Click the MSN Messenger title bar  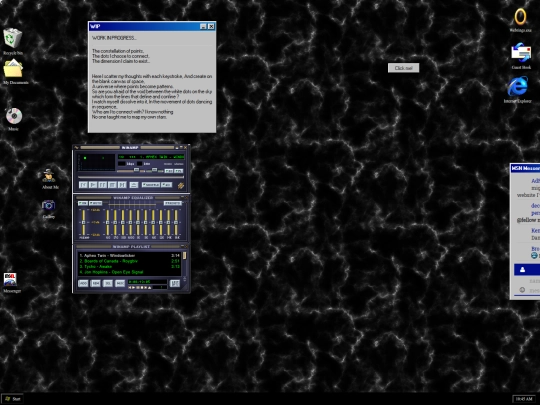pos(525,168)
